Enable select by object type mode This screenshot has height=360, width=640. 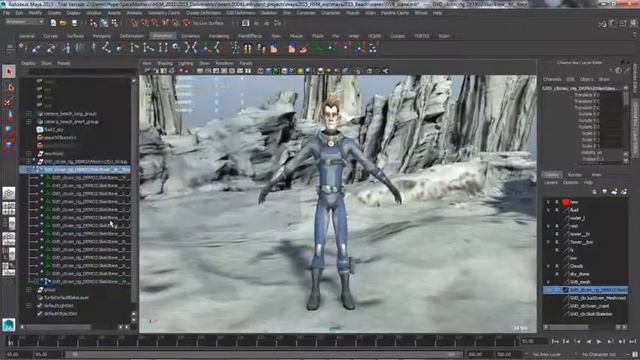click(x=104, y=23)
